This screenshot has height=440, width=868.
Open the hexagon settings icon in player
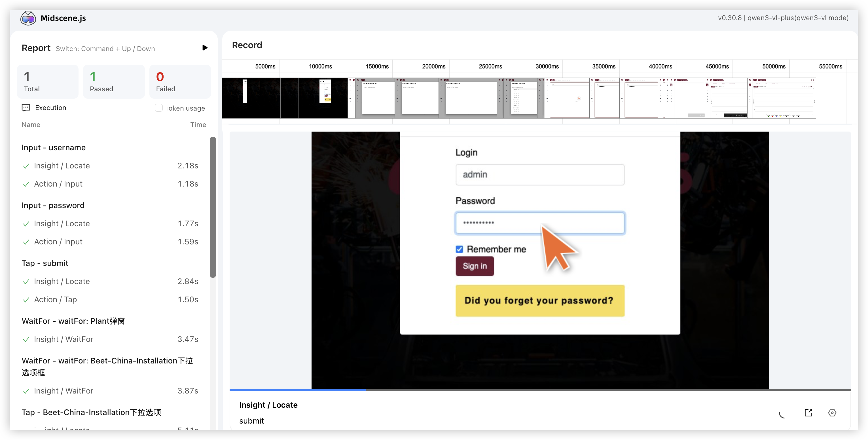click(x=832, y=413)
